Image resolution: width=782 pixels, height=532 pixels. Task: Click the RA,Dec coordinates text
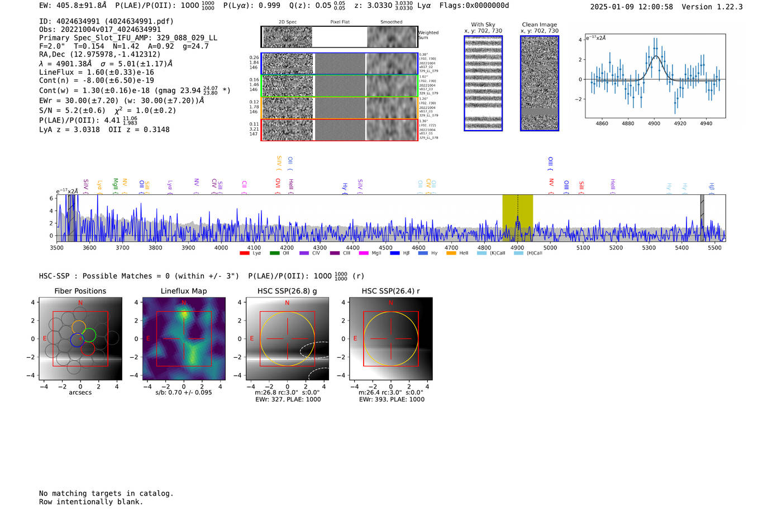point(99,54)
